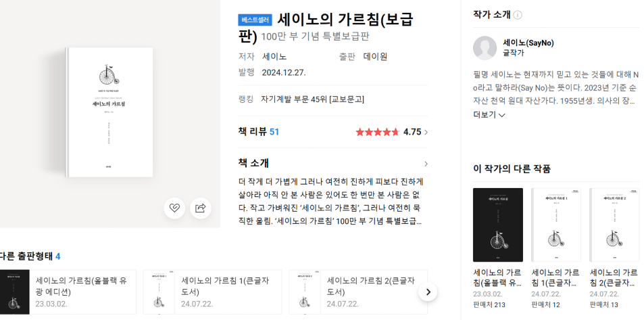Open the 책 소개 chevron arrow
The image size is (644, 320).
[426, 164]
